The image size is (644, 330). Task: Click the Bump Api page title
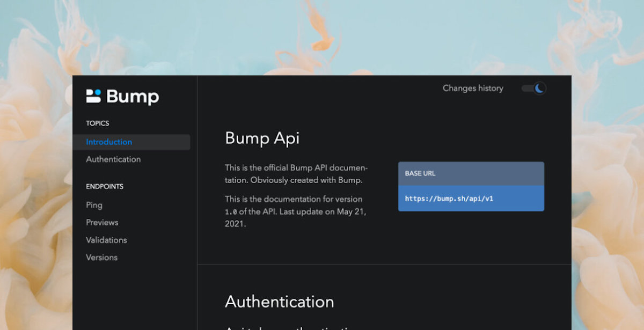(x=262, y=138)
